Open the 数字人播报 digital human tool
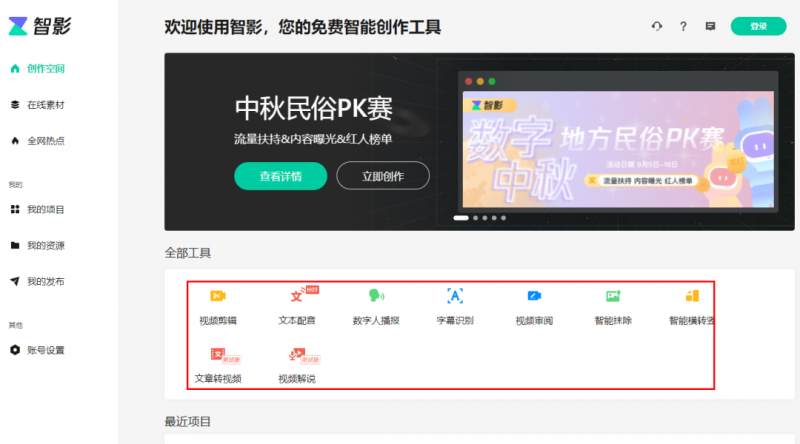 click(376, 306)
